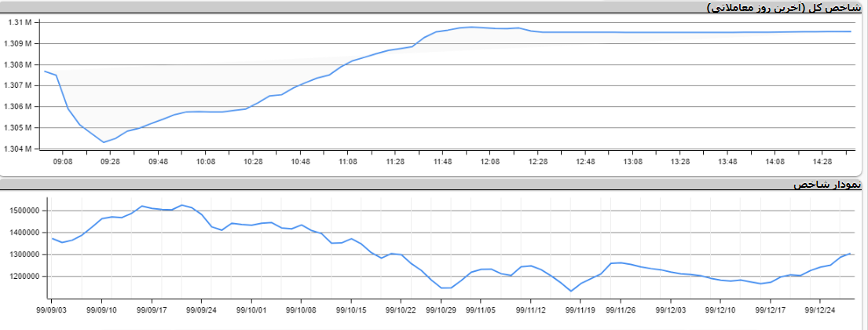Screen dimensions: 868x330
Task: Select the 99/10/29 date label
Action: click(441, 310)
